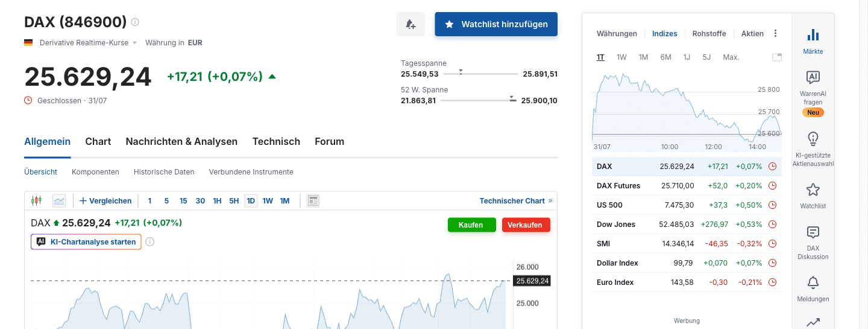Click the green Kaufen button

click(x=472, y=225)
